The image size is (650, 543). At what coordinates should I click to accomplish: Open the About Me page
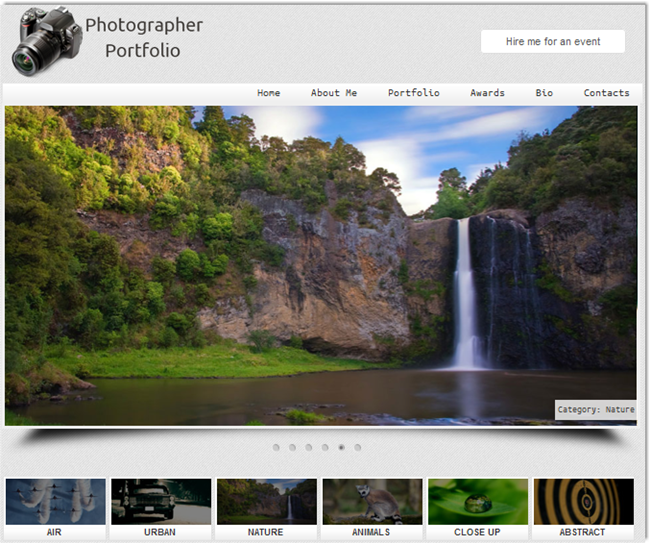tap(334, 93)
